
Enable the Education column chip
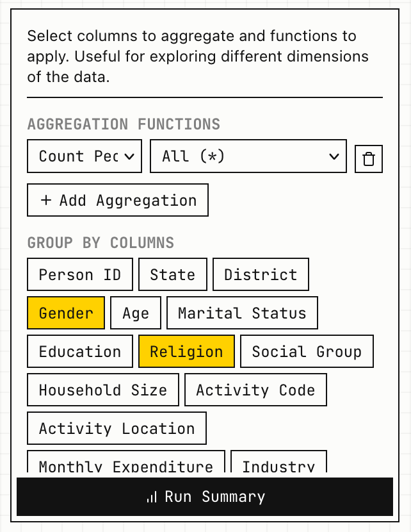(80, 352)
